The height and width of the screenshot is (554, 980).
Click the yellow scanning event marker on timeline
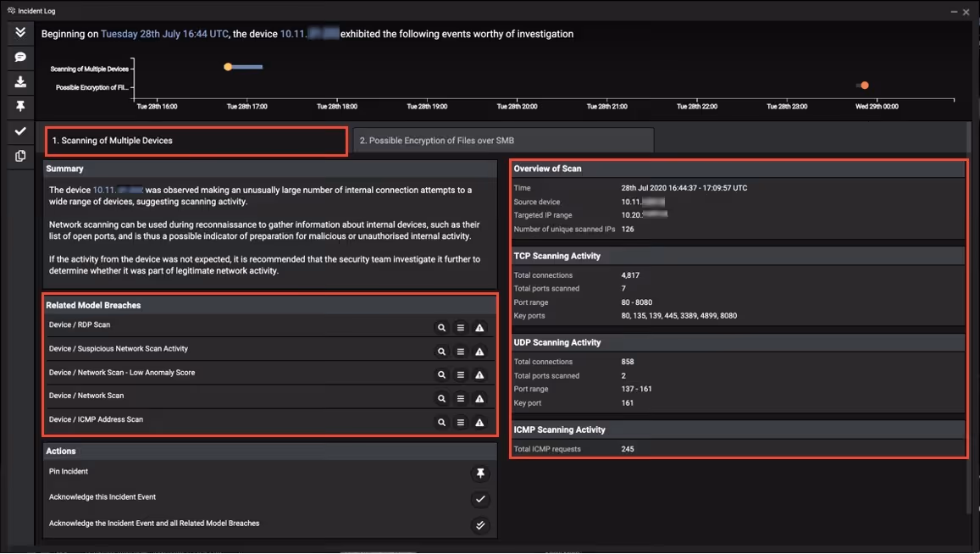[x=228, y=67]
